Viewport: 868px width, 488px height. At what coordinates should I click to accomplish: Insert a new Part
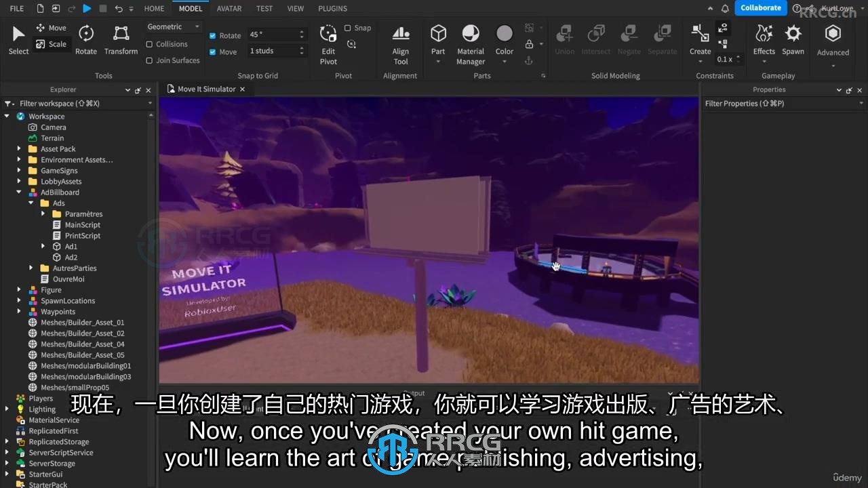coord(438,39)
